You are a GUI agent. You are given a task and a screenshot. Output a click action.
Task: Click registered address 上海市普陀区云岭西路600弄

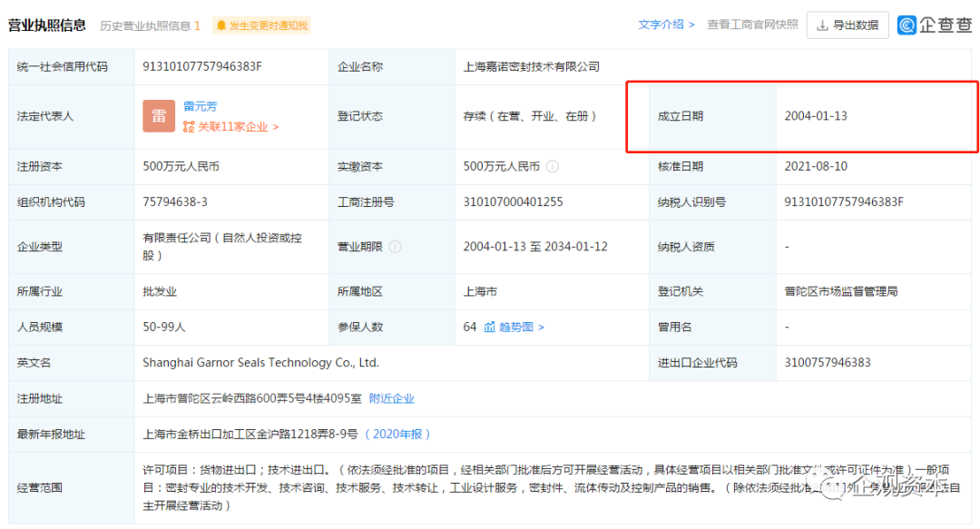point(252,399)
